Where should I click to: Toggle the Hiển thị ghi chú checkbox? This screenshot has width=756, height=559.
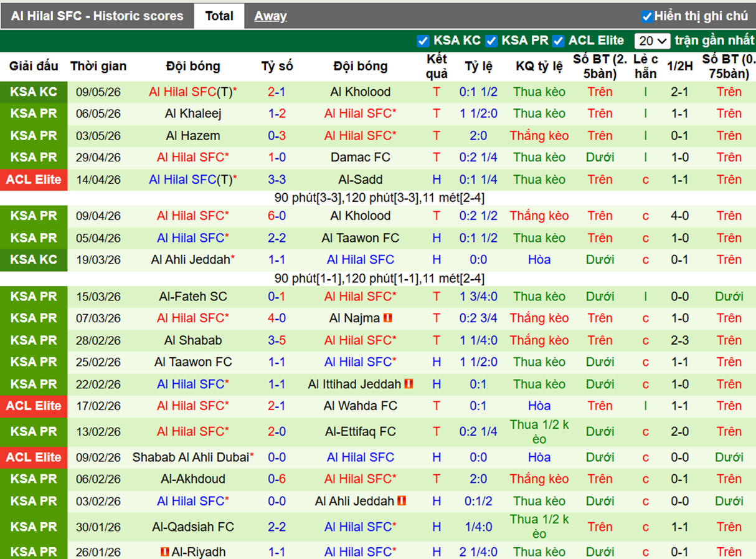coord(648,16)
